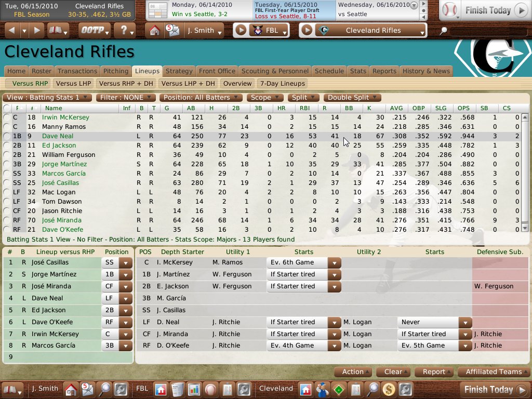Open position dropdown for José Casillas
This screenshot has height=399, width=532.
click(x=125, y=263)
